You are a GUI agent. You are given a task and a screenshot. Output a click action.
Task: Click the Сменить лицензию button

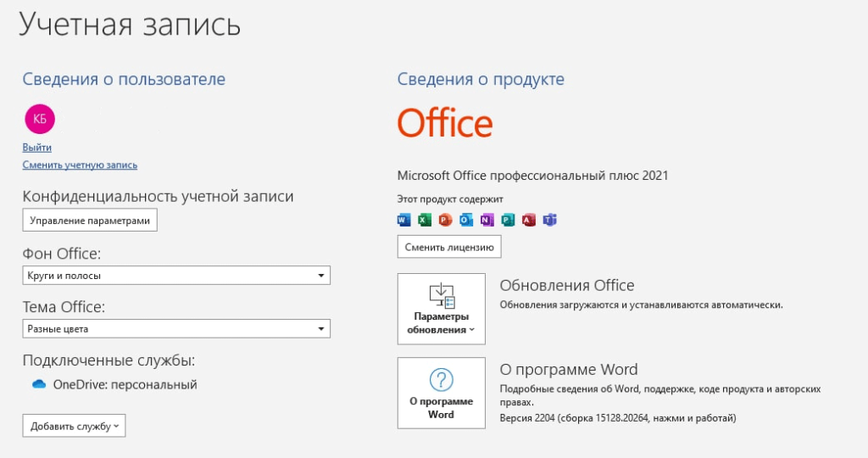point(449,247)
